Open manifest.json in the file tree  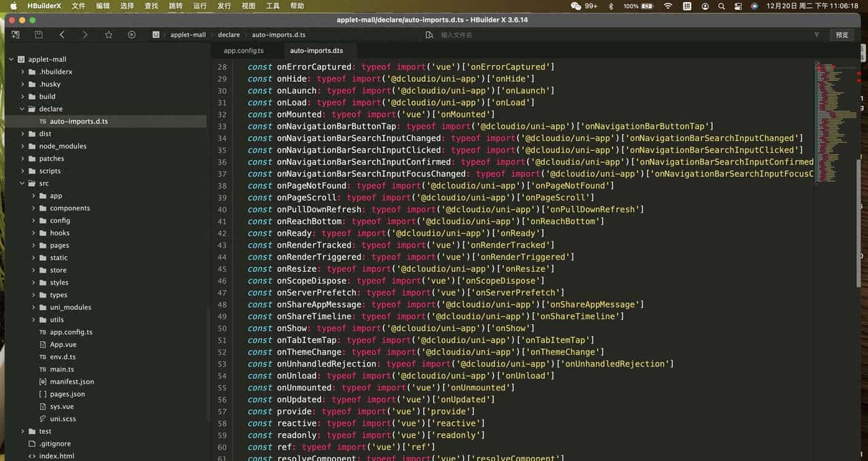72,382
